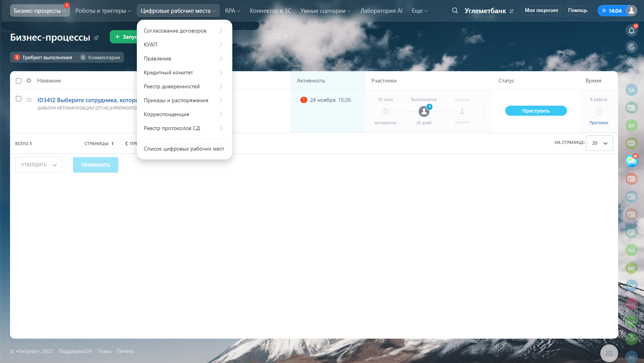The width and height of the screenshot is (644, 363).
Task: Expand Роботы и триггеры menu
Action: tap(103, 11)
